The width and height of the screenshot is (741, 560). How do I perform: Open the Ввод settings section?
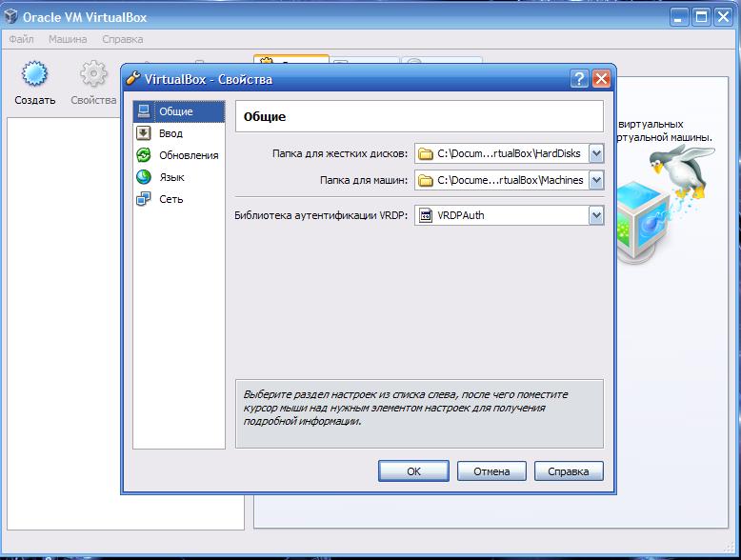[179, 133]
